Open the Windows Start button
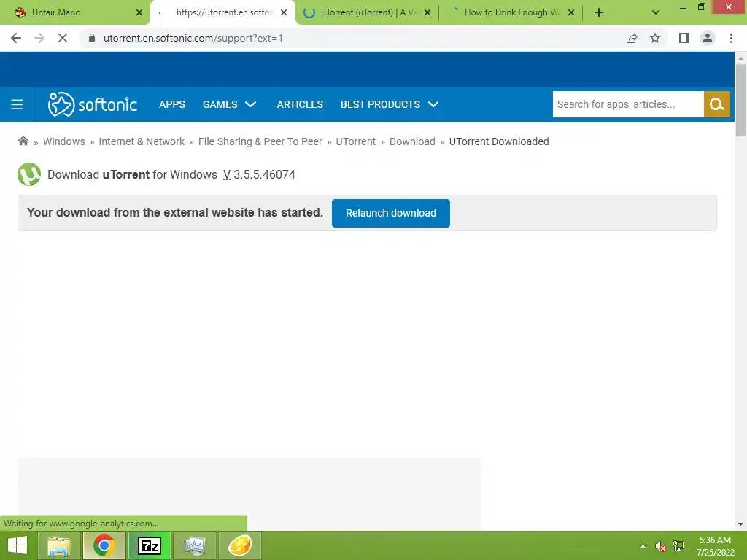The height and width of the screenshot is (560, 747). click(x=18, y=545)
